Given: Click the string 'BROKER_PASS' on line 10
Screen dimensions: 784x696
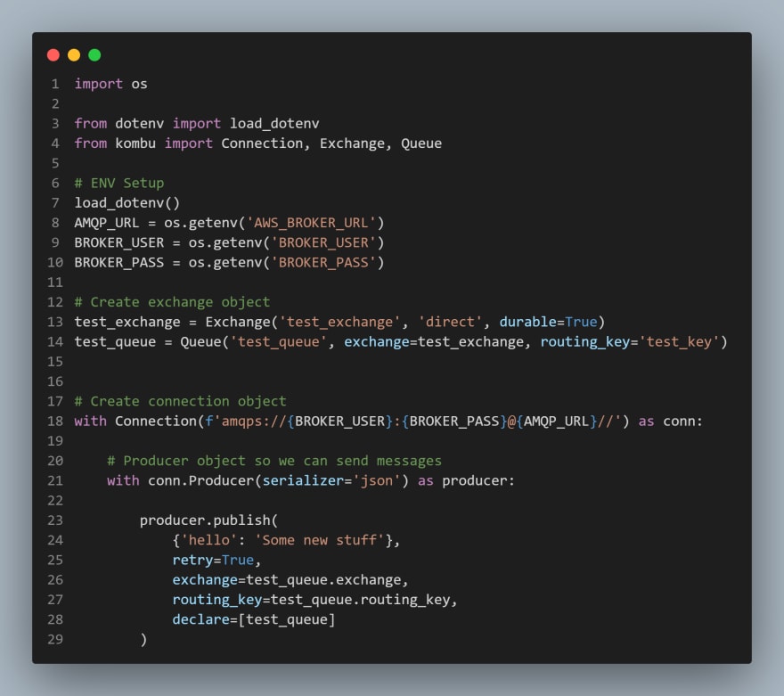Looking at the screenshot, I should click(x=323, y=263).
